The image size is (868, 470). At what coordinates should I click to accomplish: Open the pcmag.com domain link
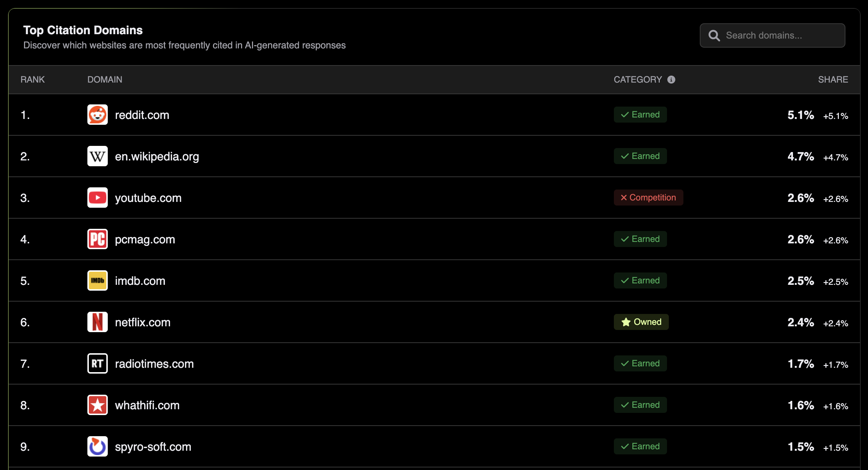[x=145, y=239]
